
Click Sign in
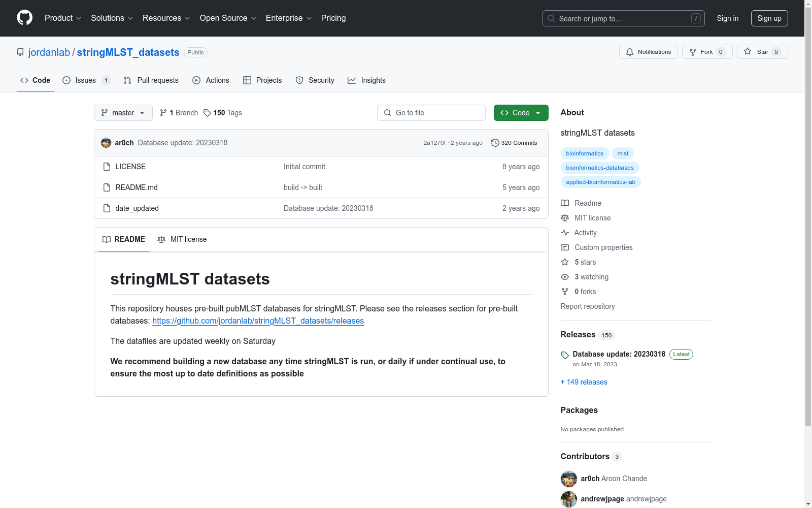pos(728,18)
